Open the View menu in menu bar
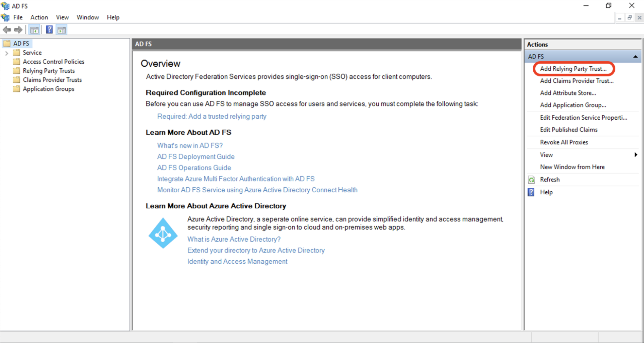Screen dimensions: 644x343 pyautogui.click(x=62, y=17)
